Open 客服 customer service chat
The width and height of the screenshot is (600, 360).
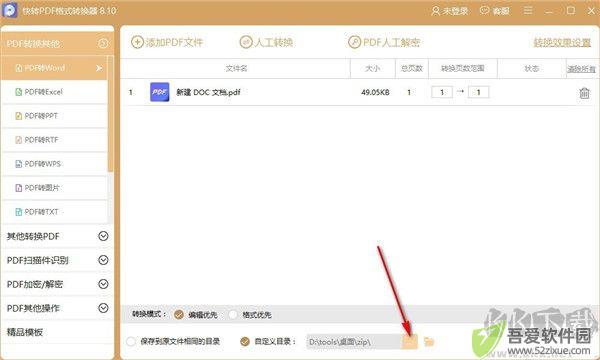(494, 11)
